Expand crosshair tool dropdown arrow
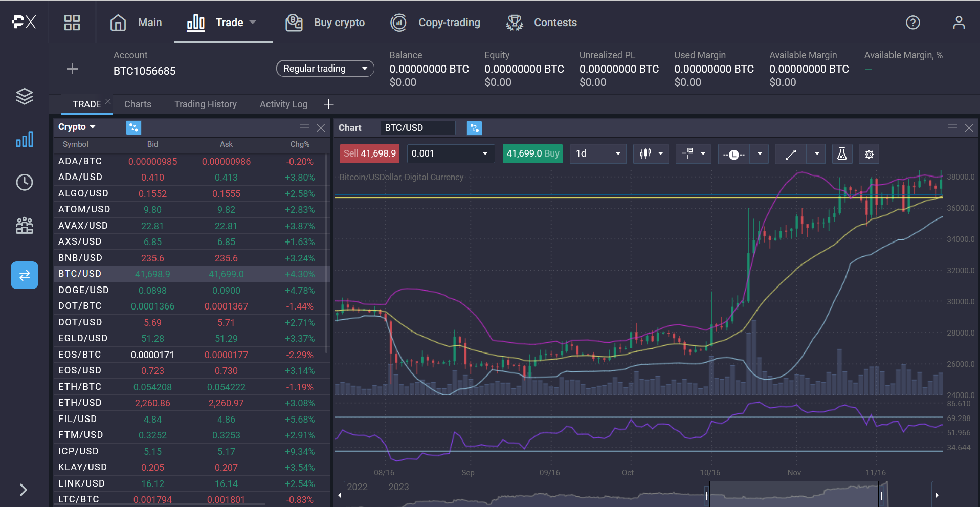The image size is (980, 507). point(703,153)
